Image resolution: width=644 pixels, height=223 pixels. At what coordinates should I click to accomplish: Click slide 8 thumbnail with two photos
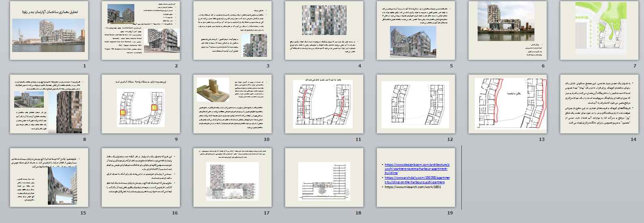pyautogui.click(x=49, y=104)
